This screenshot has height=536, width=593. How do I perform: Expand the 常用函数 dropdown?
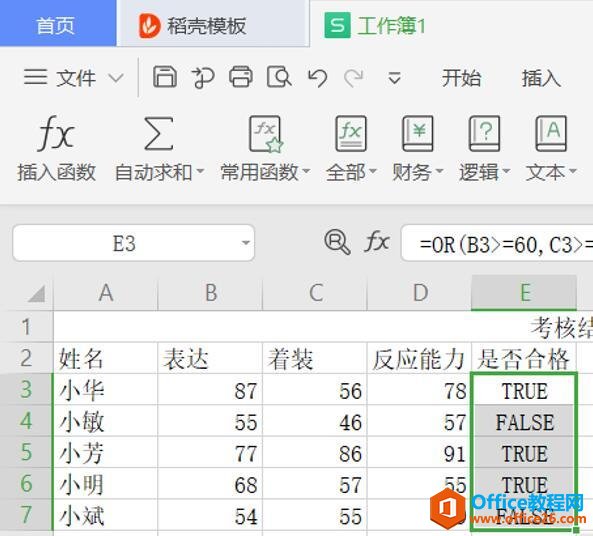(x=306, y=172)
